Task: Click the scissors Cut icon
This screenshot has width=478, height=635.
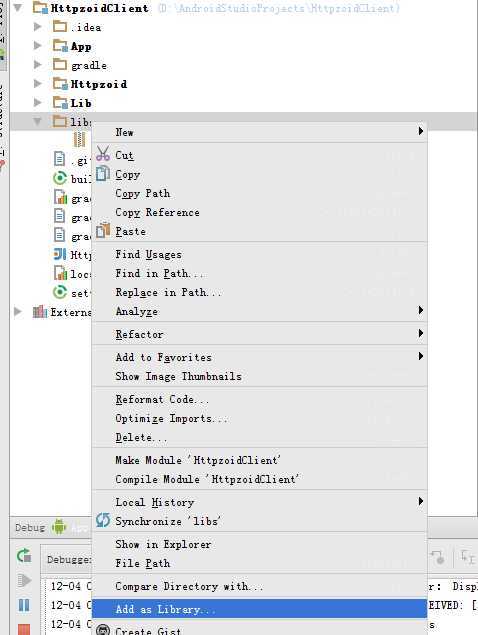Action: [103, 154]
